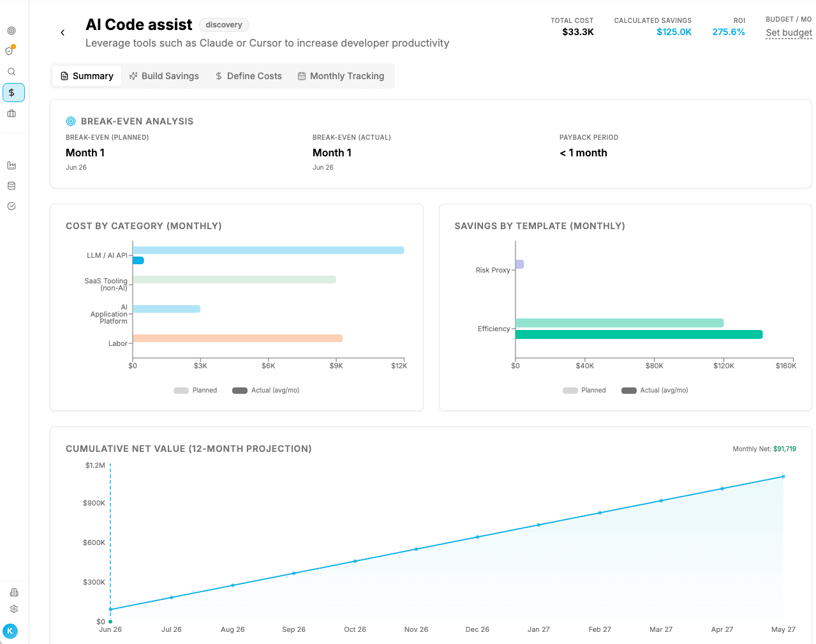Open the magnifier search icon in sidebar
The width and height of the screenshot is (816, 644).
pos(11,71)
